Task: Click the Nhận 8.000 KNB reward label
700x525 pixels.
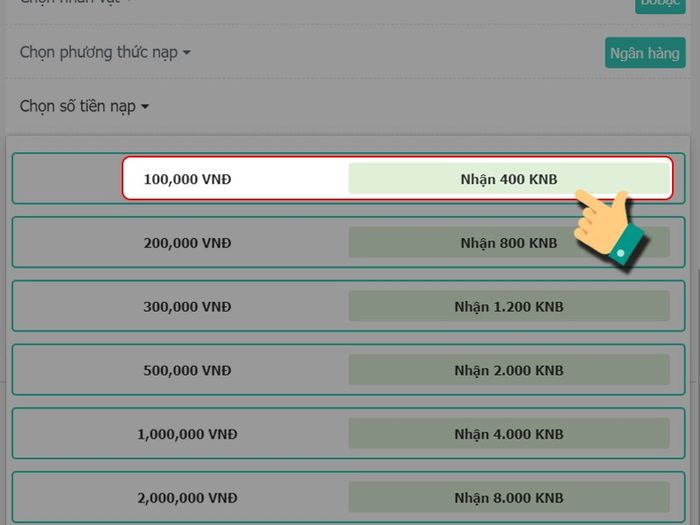Action: [x=509, y=497]
